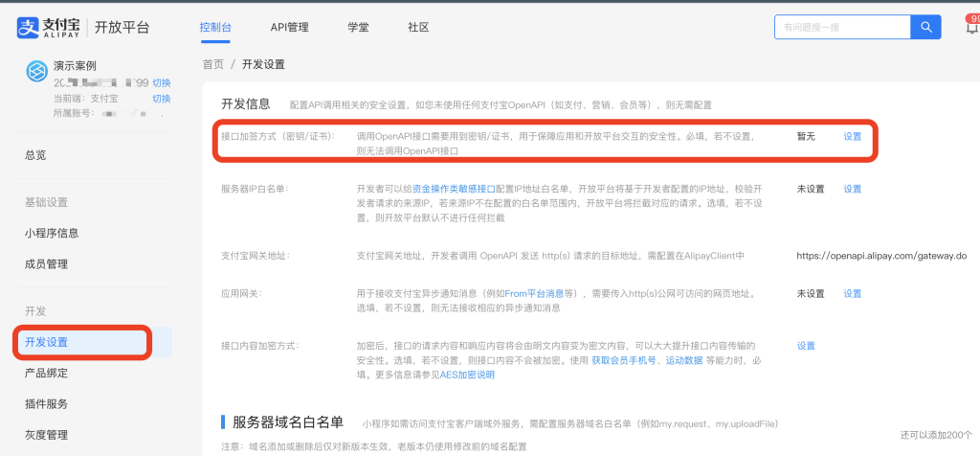The height and width of the screenshot is (456, 980).
Task: Click 设置 for 服务器IP白名单
Action: [x=852, y=189]
